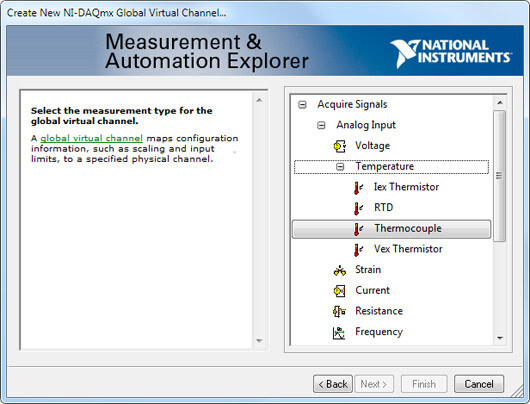530x404 pixels.
Task: Click the Measurement & Automation Explorer title
Action: click(207, 51)
